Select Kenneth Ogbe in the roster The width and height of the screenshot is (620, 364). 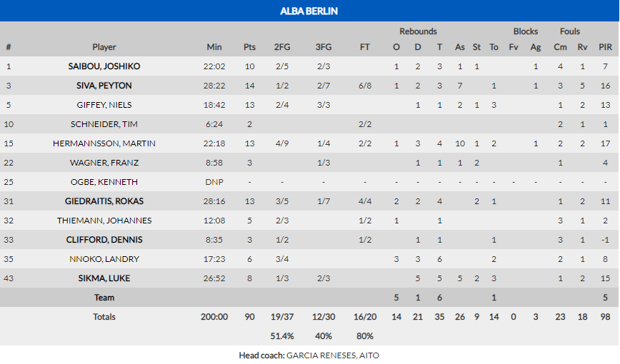point(104,182)
